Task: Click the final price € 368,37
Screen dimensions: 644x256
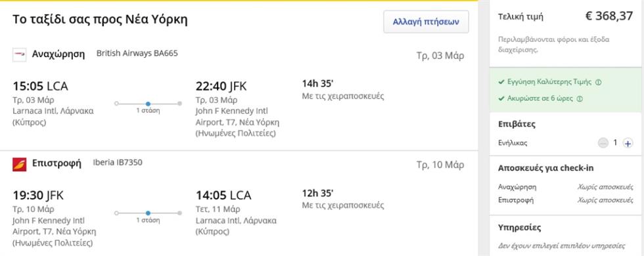Action: click(x=609, y=16)
